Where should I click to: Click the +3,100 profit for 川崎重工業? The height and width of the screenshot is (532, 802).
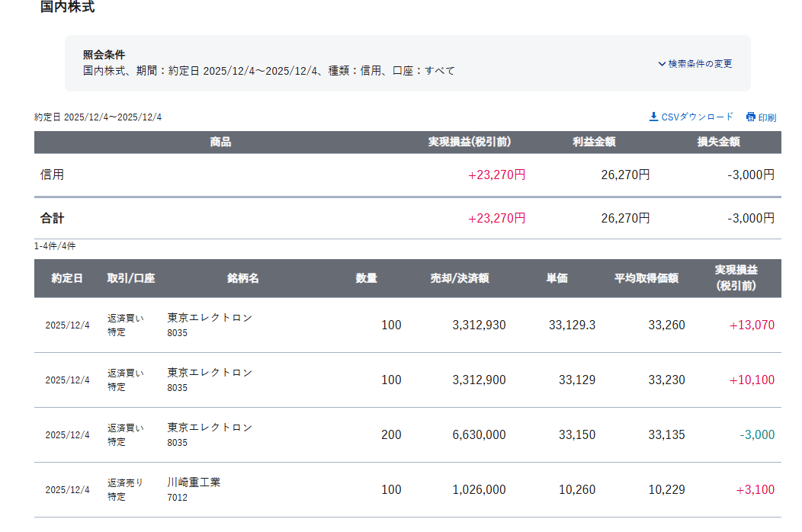[755, 490]
